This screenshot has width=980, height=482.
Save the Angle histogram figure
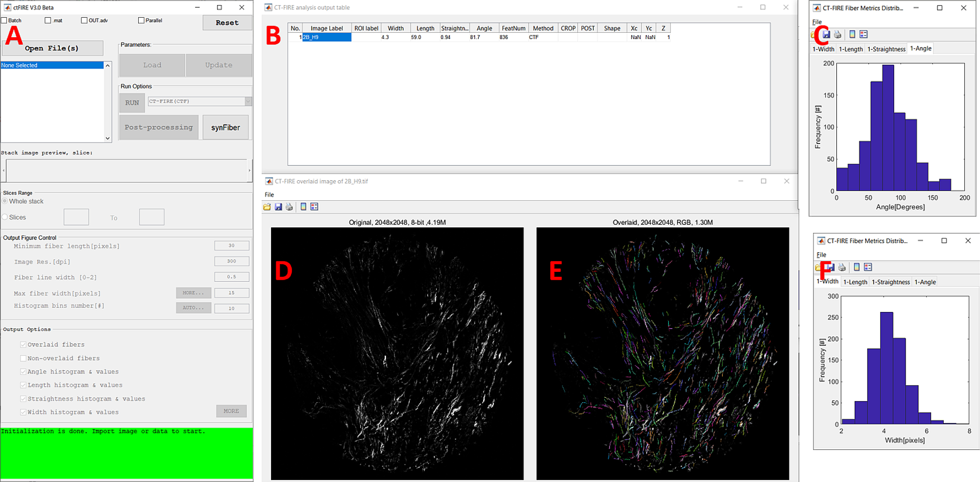pos(827,34)
